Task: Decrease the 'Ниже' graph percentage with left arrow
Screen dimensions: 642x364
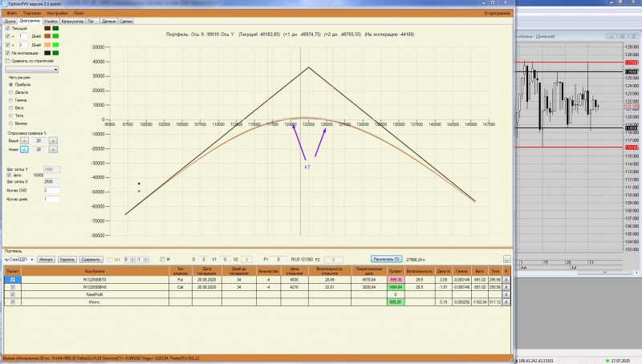Action: pos(24,150)
